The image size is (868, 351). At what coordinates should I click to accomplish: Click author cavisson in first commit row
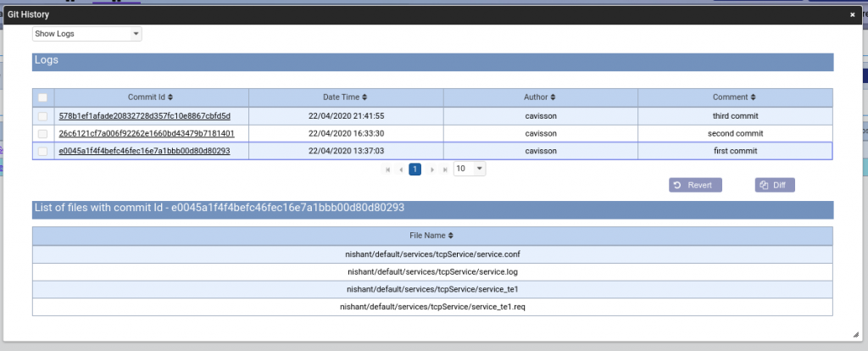[x=541, y=151]
